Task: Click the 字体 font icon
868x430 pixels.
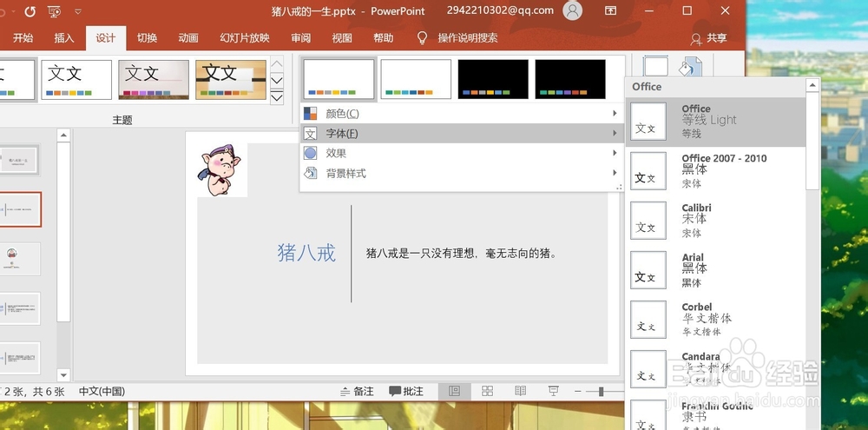Action: coord(311,134)
